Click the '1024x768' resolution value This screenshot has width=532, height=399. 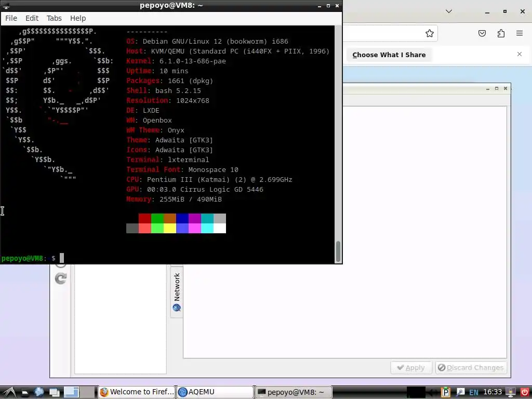point(193,100)
